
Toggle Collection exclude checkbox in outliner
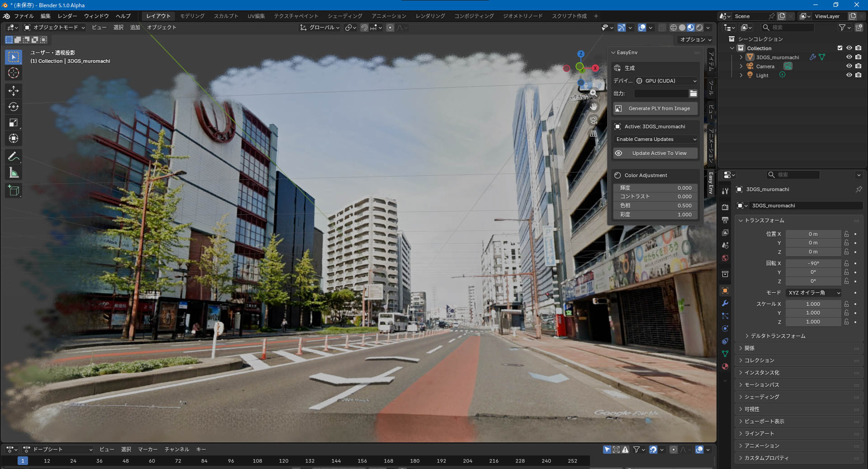click(840, 48)
